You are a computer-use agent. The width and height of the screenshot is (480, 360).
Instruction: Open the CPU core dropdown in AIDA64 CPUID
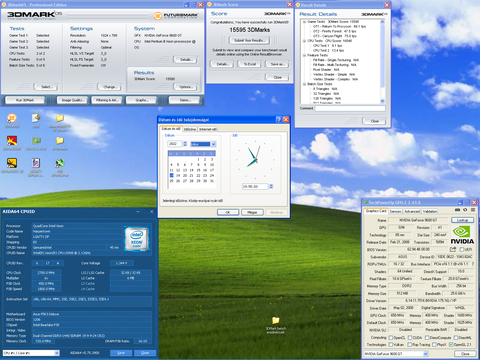[31, 353]
